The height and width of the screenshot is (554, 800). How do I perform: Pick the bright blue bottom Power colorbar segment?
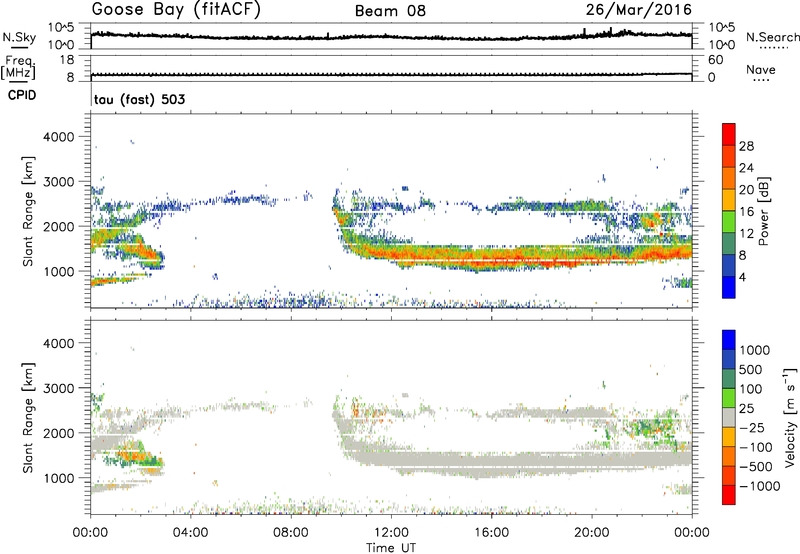point(729,287)
